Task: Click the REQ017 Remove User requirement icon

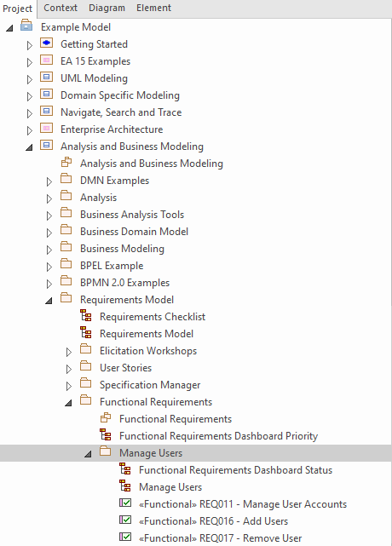Action: tap(125, 537)
